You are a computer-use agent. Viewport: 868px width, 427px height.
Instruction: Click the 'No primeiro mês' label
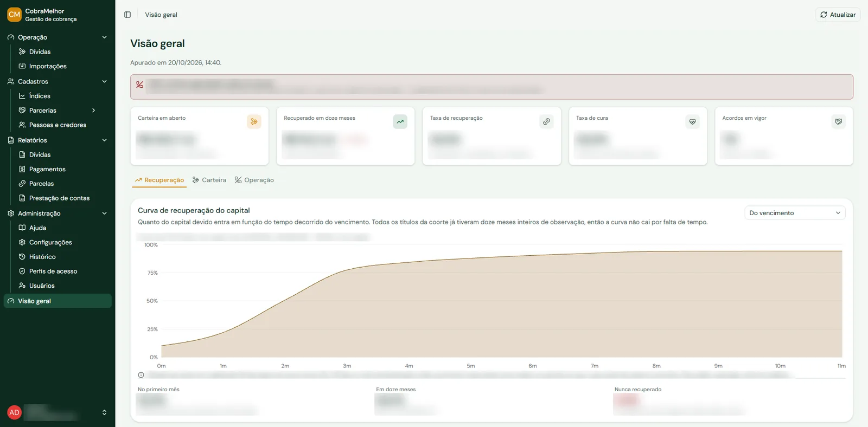[158, 390]
